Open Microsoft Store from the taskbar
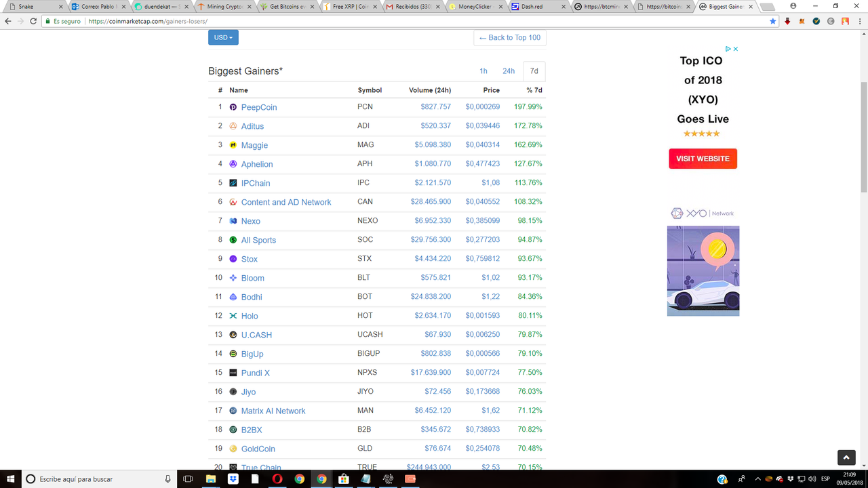 pos(343,479)
